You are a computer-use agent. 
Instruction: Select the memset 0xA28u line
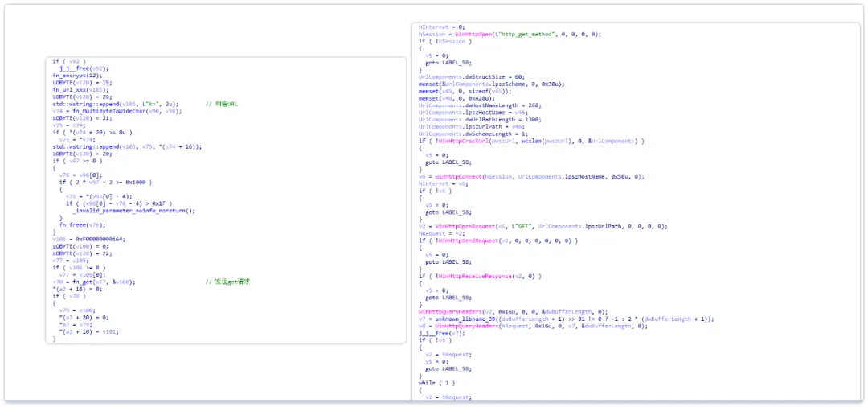457,99
